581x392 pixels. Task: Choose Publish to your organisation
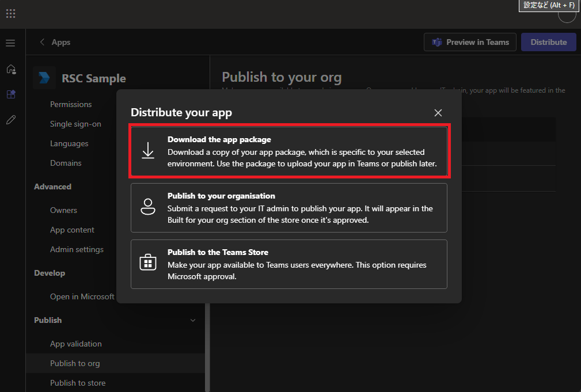coord(289,208)
